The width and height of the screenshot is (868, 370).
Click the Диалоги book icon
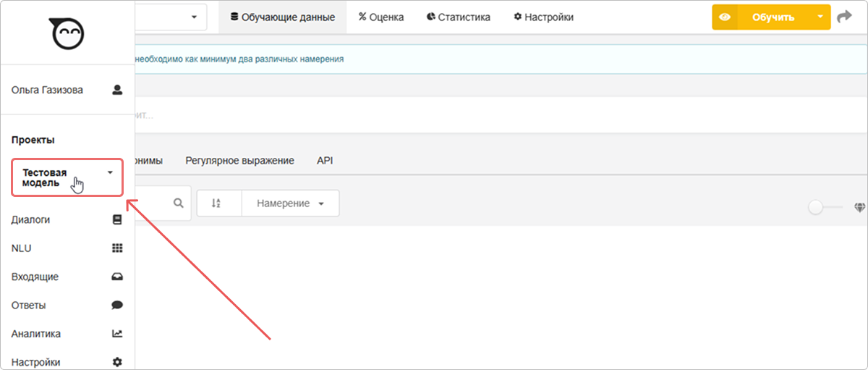(x=117, y=219)
